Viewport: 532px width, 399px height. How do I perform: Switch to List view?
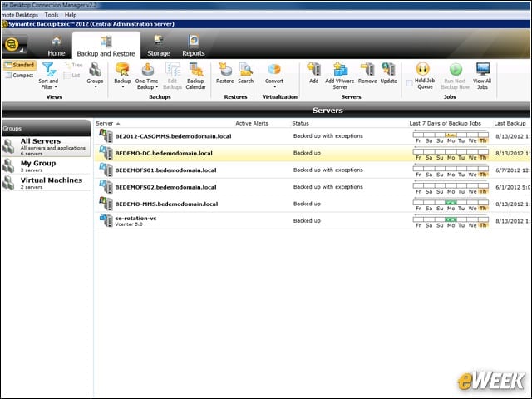(72, 76)
